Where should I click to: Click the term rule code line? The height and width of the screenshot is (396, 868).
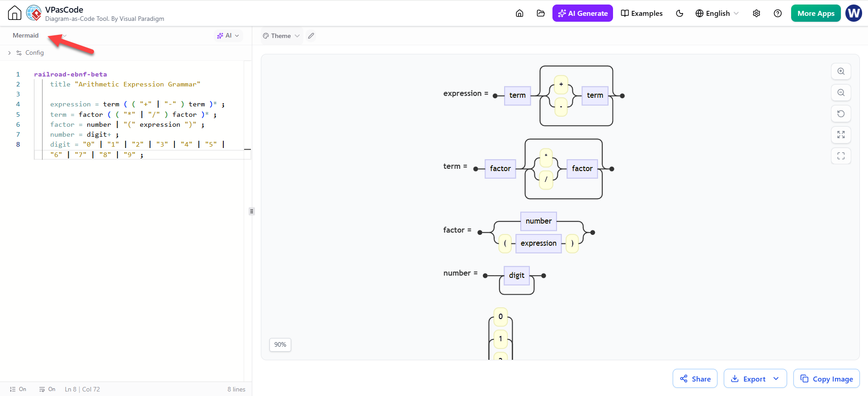(x=133, y=115)
